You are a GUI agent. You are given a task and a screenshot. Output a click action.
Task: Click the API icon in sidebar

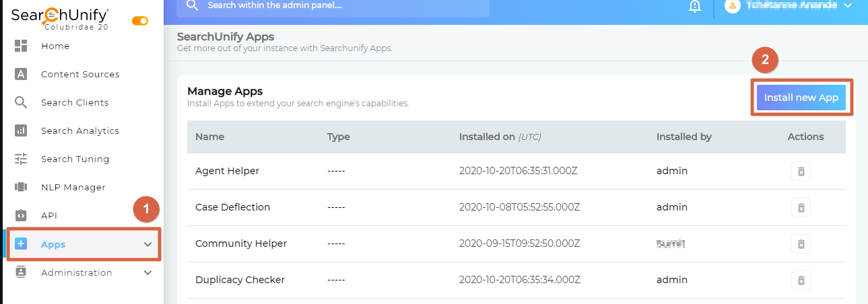click(x=21, y=215)
